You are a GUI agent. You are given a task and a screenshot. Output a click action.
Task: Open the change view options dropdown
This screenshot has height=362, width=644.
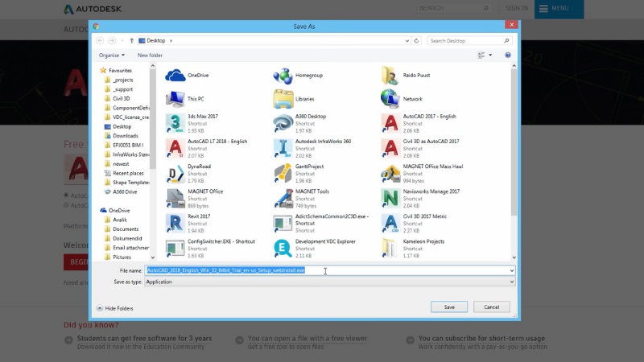(490, 55)
